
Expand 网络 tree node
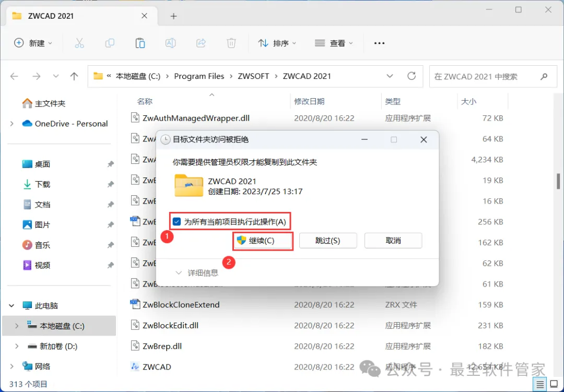pyautogui.click(x=11, y=366)
